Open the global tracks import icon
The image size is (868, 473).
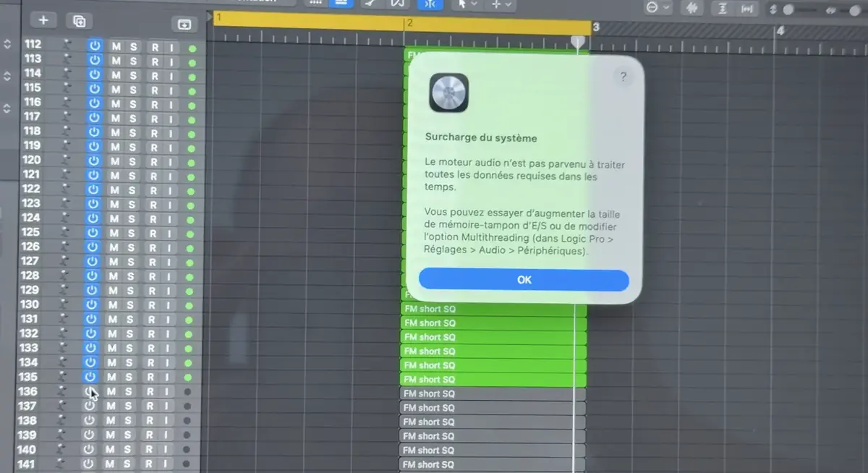tap(184, 24)
